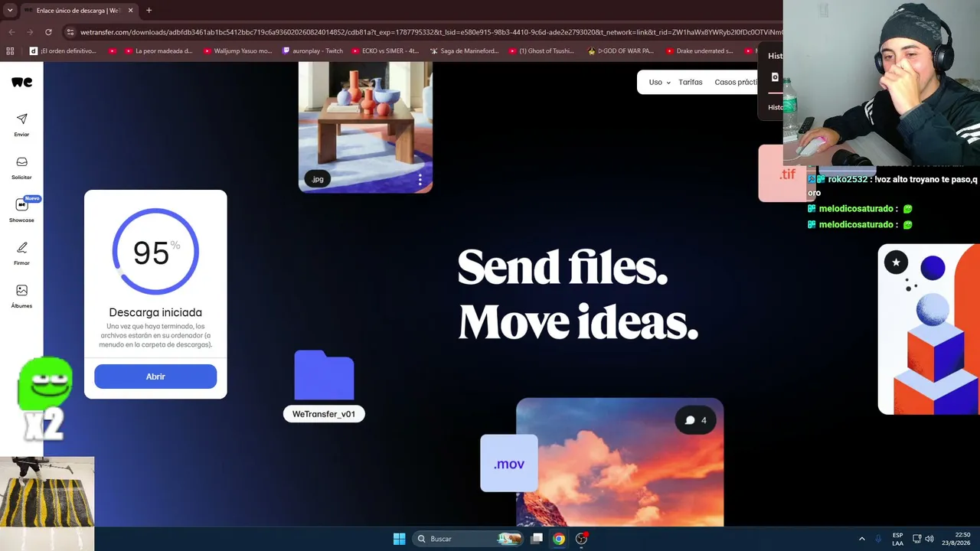Open 'GOD OF WAR PA...' bookmark
The width and height of the screenshot is (980, 551).
620,51
